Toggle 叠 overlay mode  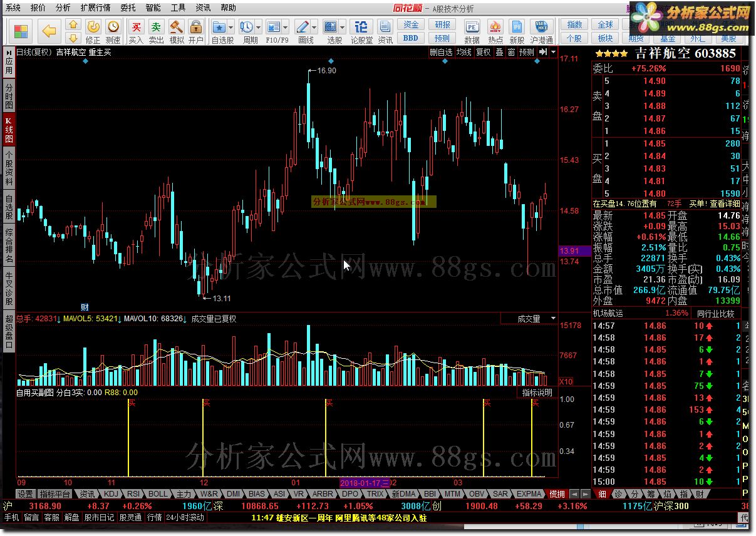click(x=499, y=53)
